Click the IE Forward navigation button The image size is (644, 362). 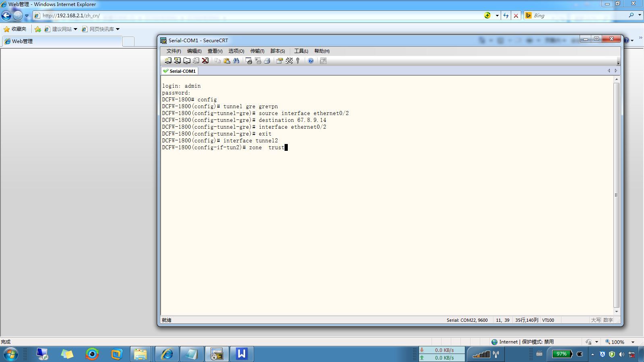(x=18, y=15)
